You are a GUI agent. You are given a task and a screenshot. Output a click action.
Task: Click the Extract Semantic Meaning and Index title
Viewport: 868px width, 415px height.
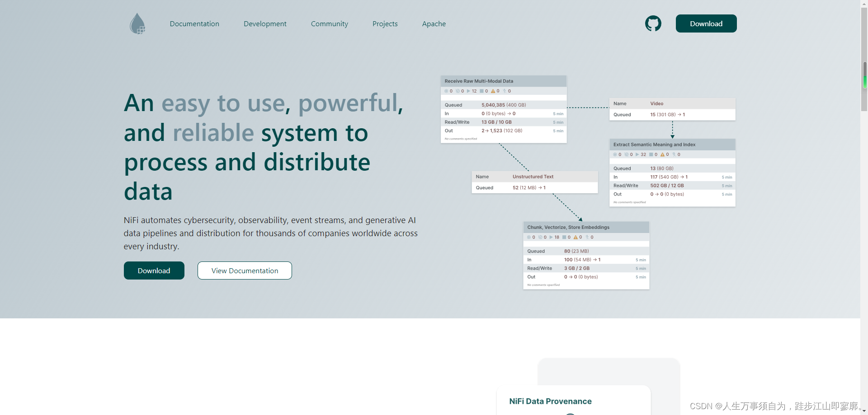654,145
